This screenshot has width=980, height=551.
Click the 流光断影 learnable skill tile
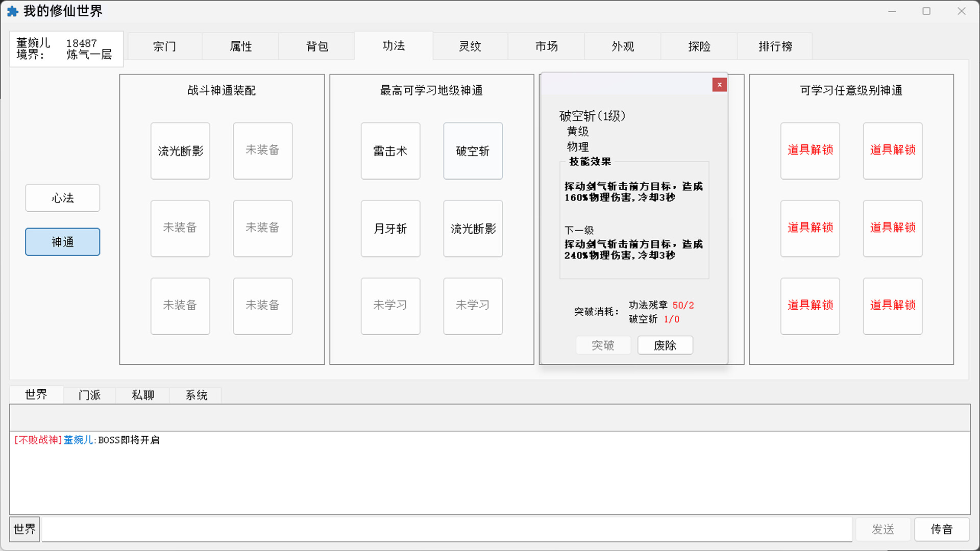(x=473, y=228)
